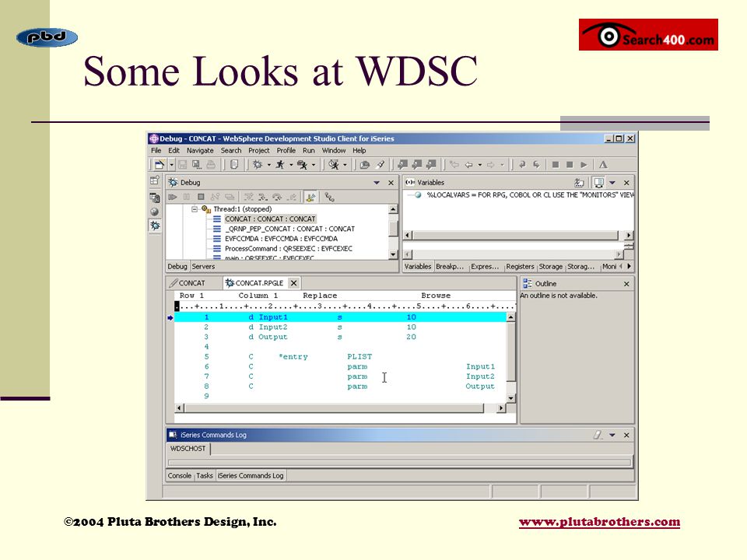The height and width of the screenshot is (560, 747).
Task: Open the www.plutabrothers.com link
Action: point(599,522)
